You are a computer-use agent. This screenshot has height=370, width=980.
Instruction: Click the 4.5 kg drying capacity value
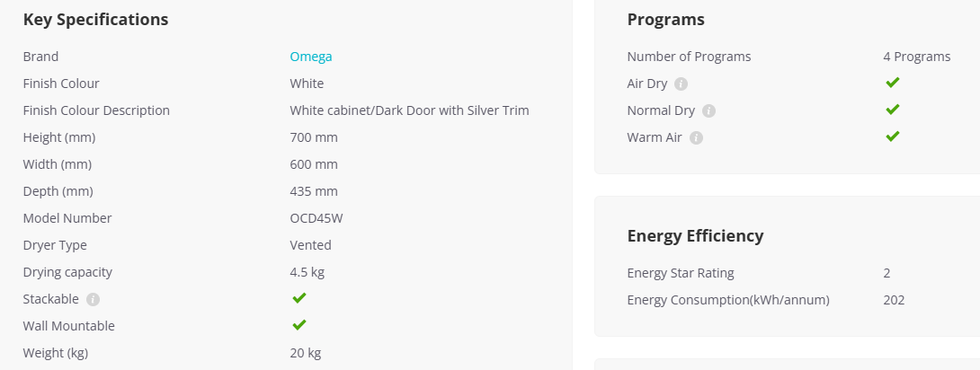tap(307, 272)
